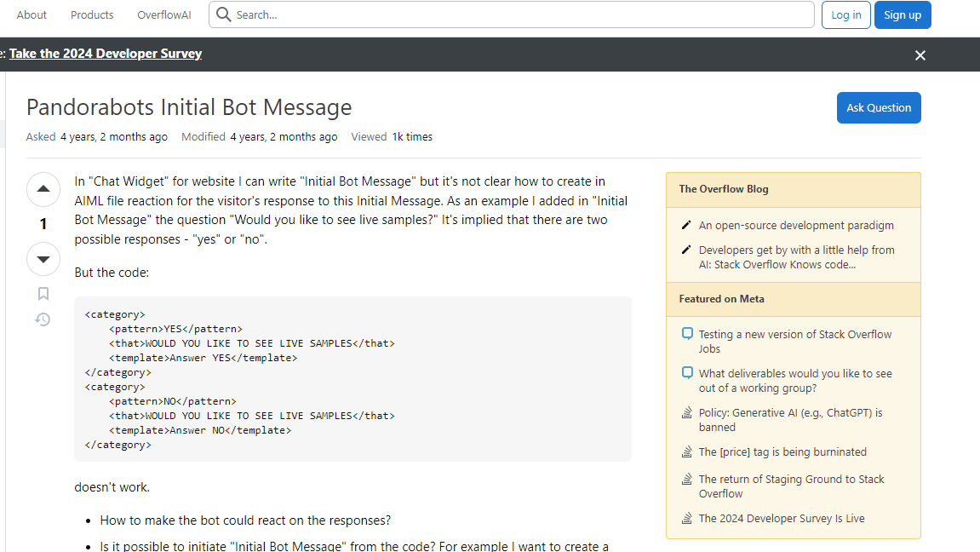980x552 pixels.
Task: Click pencil icon beside open-source paradigm post
Action: tap(686, 226)
